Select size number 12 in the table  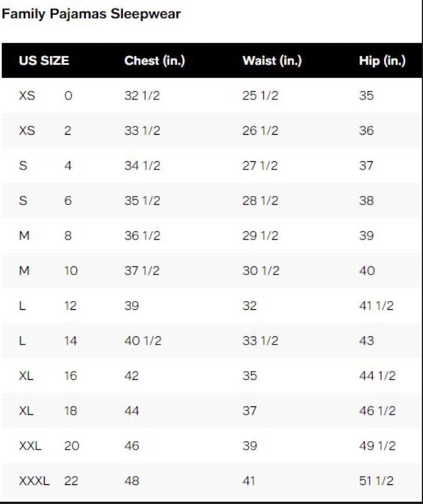[70, 306]
